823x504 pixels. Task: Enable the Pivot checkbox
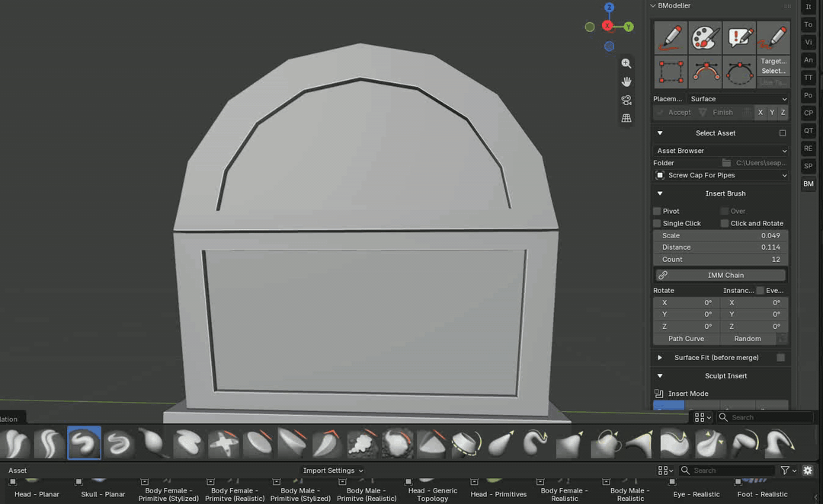point(657,212)
